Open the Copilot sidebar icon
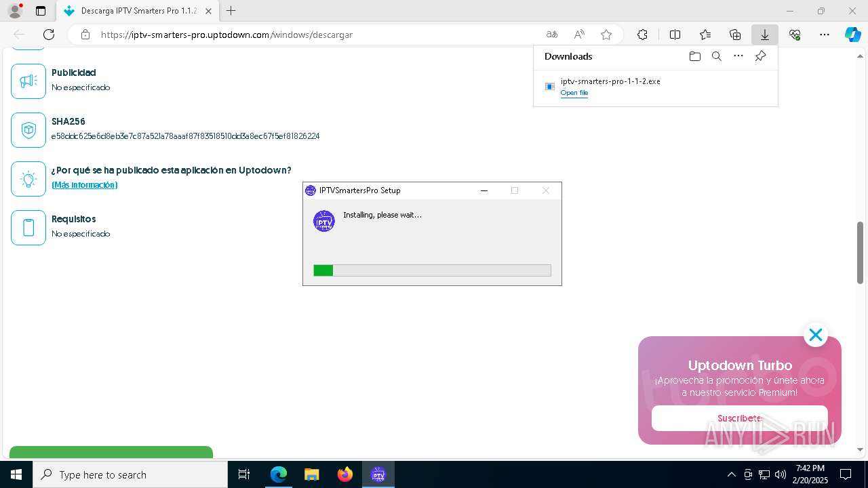 tap(853, 35)
